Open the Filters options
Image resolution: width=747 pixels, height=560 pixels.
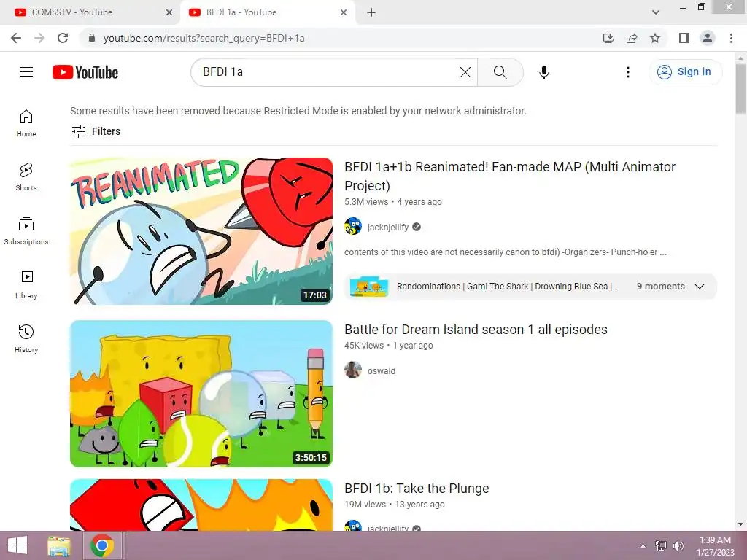[x=96, y=131]
